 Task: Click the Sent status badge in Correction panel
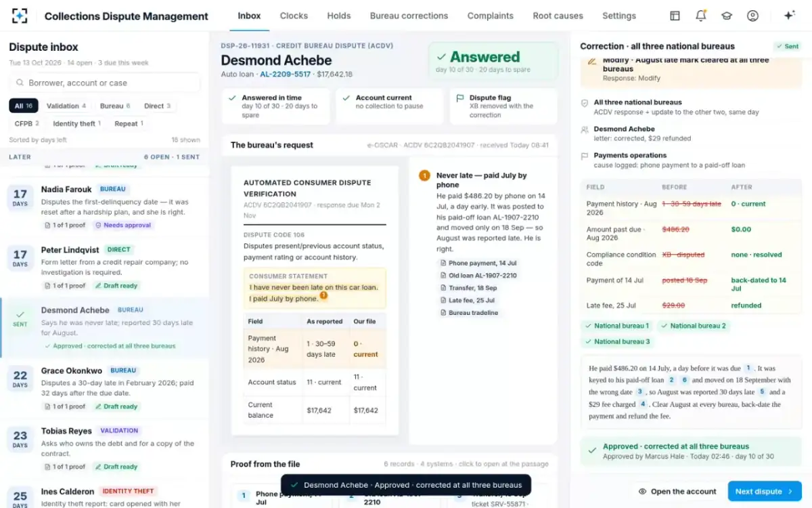pos(788,47)
